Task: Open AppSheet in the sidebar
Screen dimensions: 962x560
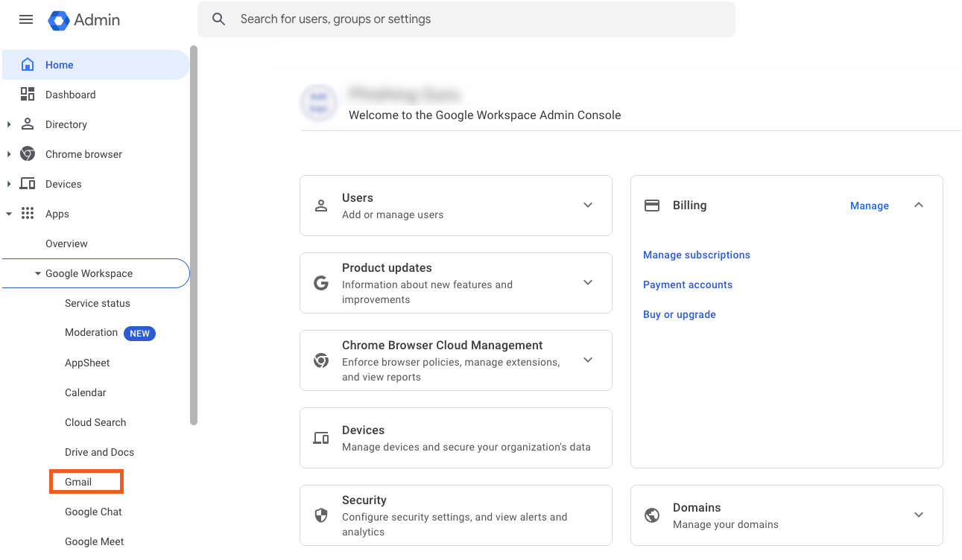Action: tap(87, 363)
